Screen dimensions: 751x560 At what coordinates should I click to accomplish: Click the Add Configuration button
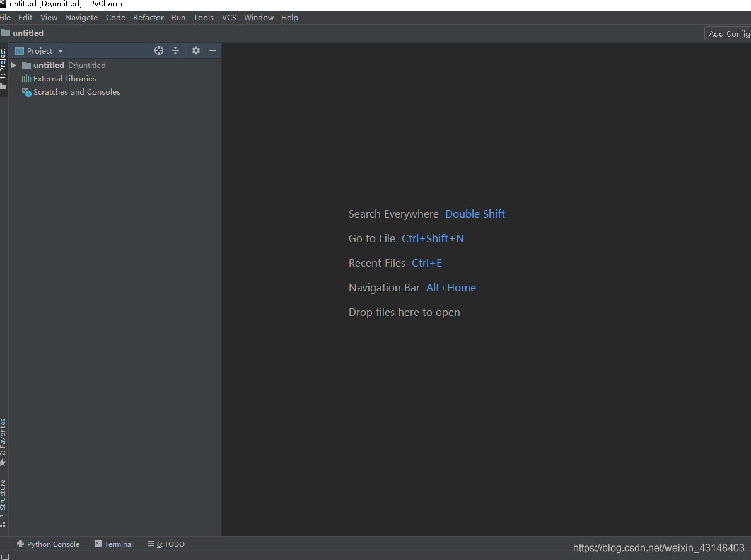tap(728, 33)
